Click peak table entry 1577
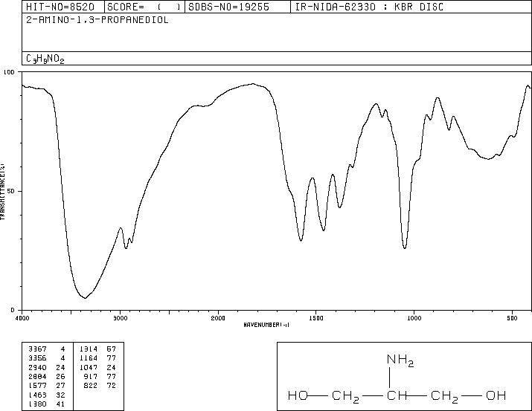This screenshot has width=532, height=411. click(38, 386)
